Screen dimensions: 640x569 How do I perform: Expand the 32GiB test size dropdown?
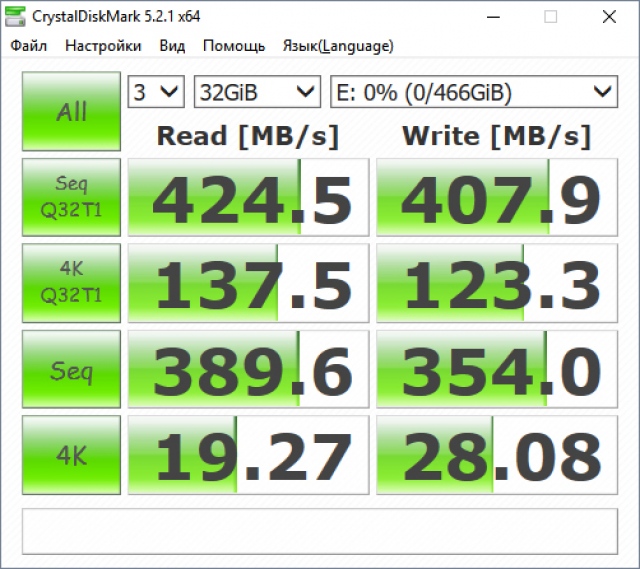coord(257,93)
